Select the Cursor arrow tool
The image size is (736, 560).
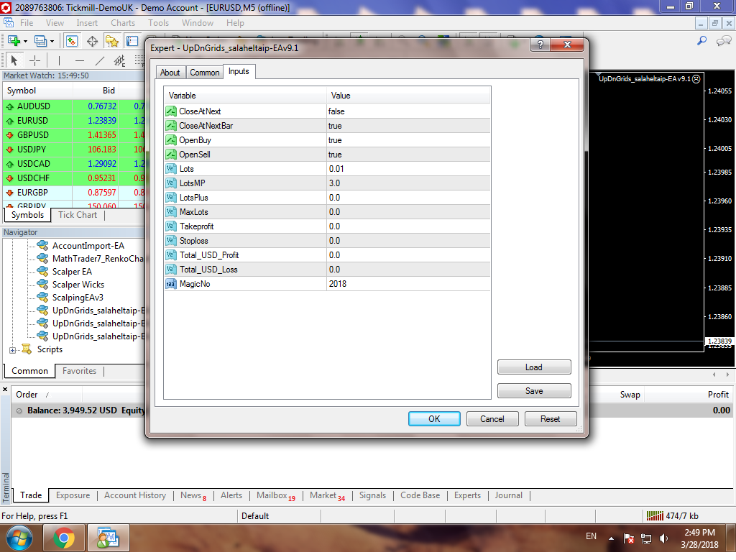14,60
